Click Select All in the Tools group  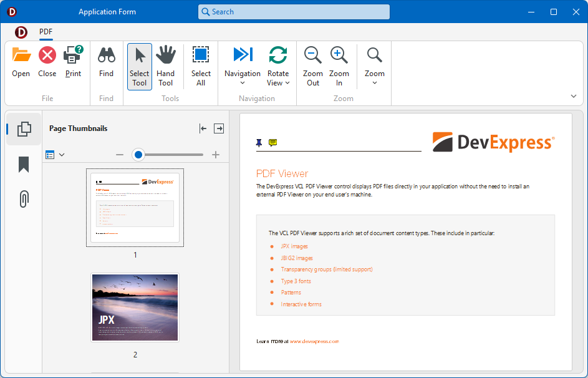[201, 67]
